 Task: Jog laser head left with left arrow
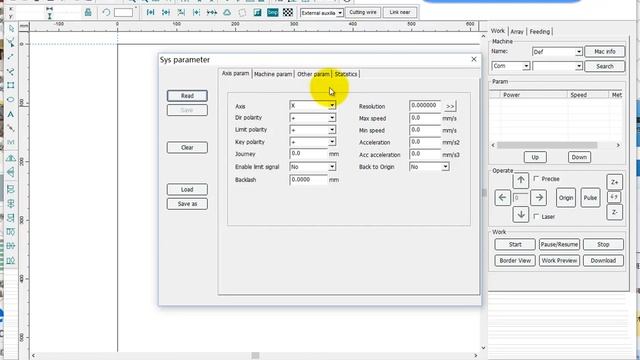click(x=502, y=198)
